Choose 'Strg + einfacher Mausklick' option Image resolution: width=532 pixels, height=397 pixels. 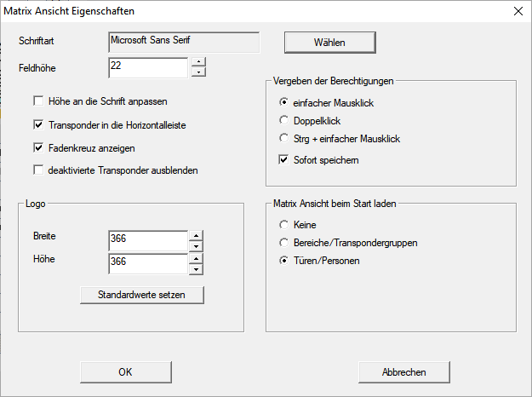pyautogui.click(x=284, y=138)
